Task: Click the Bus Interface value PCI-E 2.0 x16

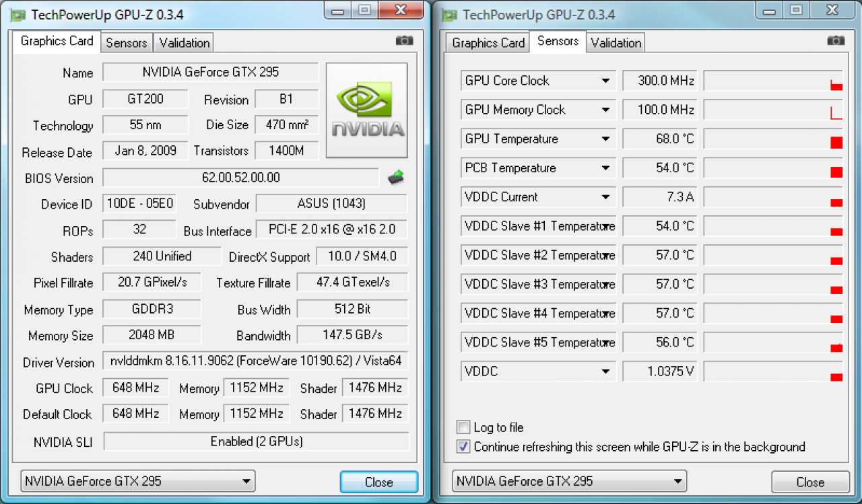Action: coord(331,229)
